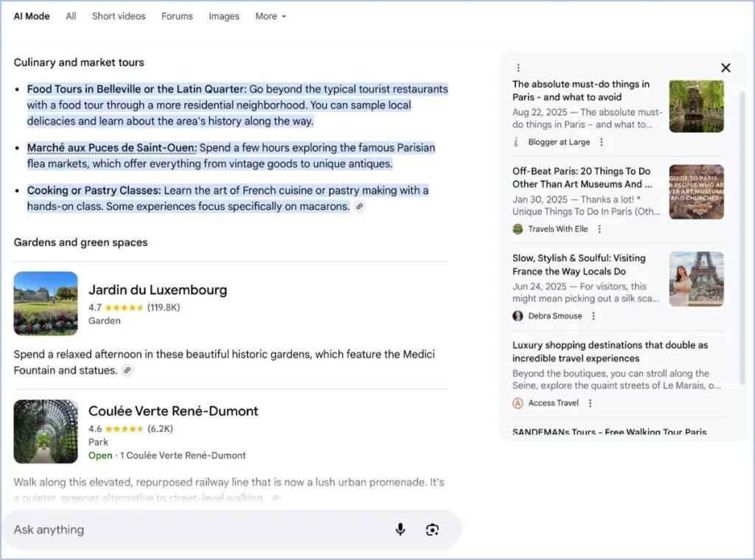The height and width of the screenshot is (560, 755).
Task: Click the 'Cooking or Pastry Classes' text
Action: [94, 191]
